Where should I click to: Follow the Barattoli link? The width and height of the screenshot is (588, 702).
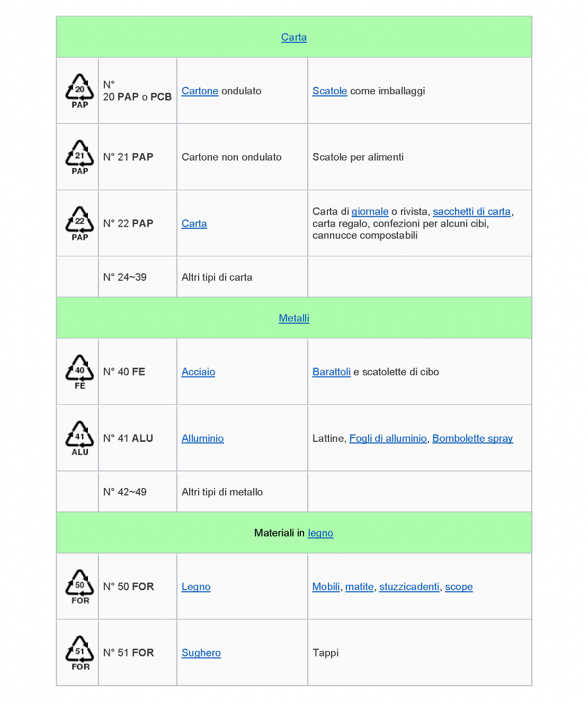pyautogui.click(x=331, y=372)
